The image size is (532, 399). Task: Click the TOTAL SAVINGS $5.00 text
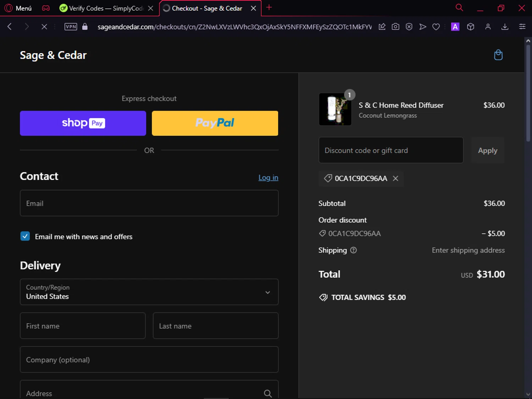pyautogui.click(x=368, y=298)
